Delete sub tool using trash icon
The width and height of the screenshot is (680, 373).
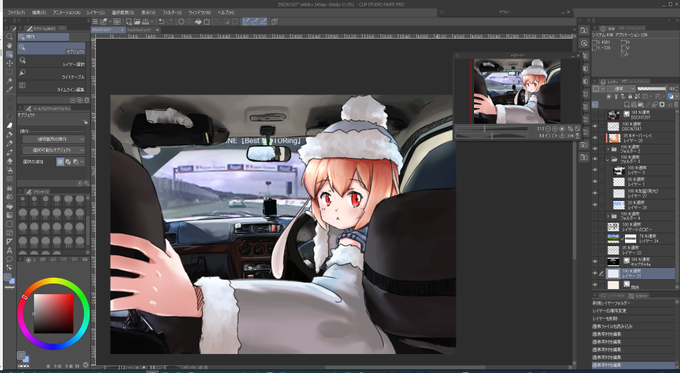[x=86, y=100]
